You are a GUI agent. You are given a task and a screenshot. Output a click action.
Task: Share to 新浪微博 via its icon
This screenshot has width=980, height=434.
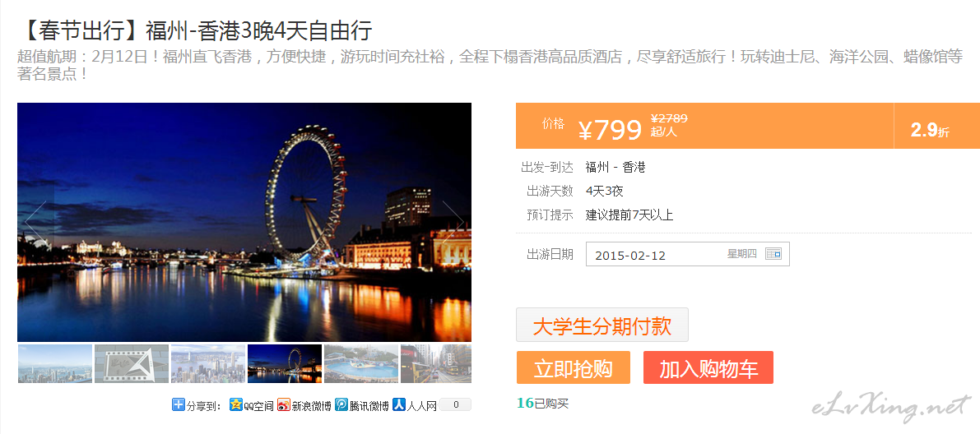click(284, 404)
